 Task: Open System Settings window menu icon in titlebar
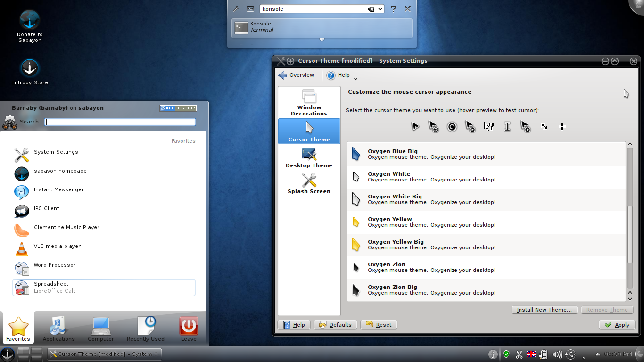click(281, 61)
